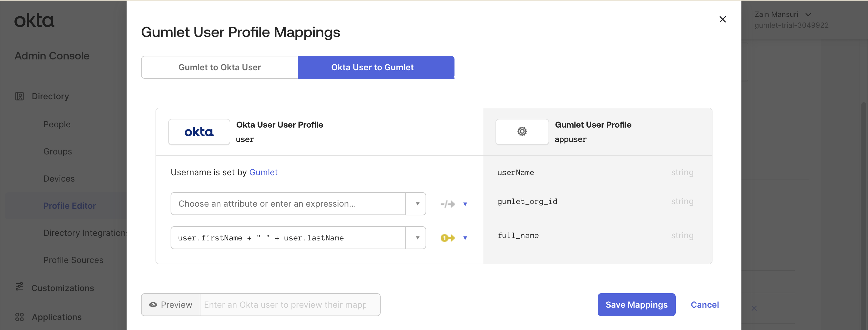The image size is (868, 330).
Task: Open Directory Integrations in sidebar
Action: [x=85, y=233]
